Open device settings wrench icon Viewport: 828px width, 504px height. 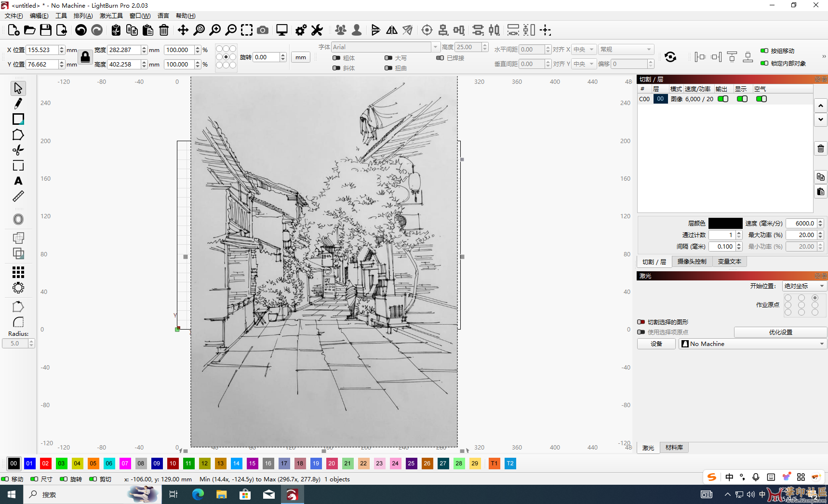coord(317,30)
